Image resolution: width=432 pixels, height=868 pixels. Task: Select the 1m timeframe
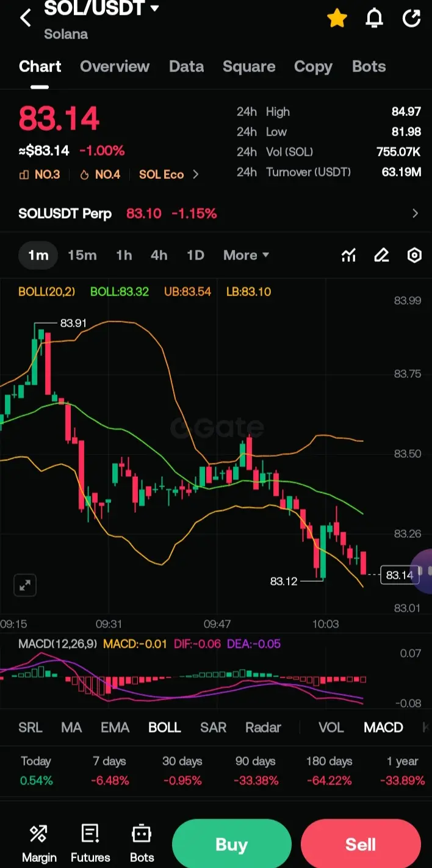pyautogui.click(x=38, y=255)
